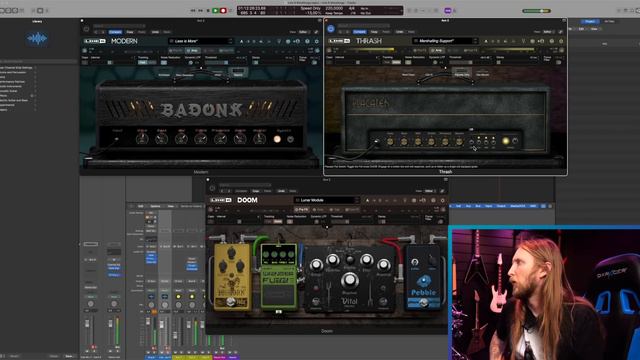Toggle the Gate switch in Modern plugin

coord(84,62)
